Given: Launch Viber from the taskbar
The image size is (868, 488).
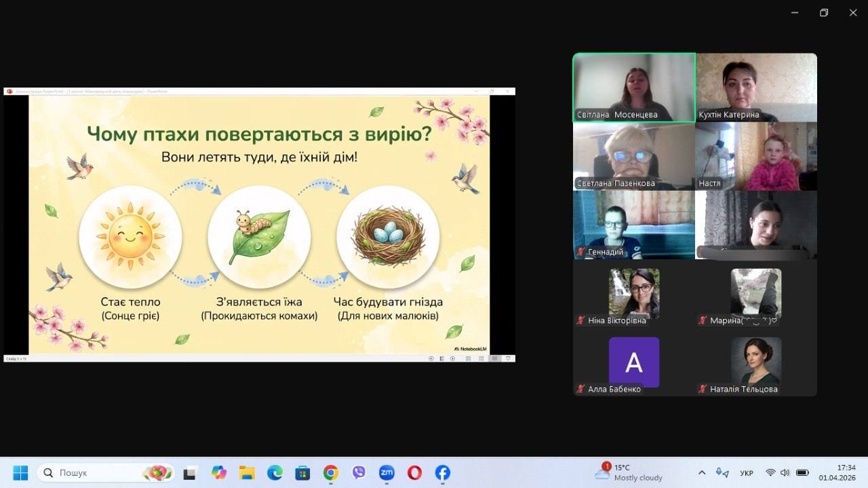Looking at the screenshot, I should (x=359, y=473).
